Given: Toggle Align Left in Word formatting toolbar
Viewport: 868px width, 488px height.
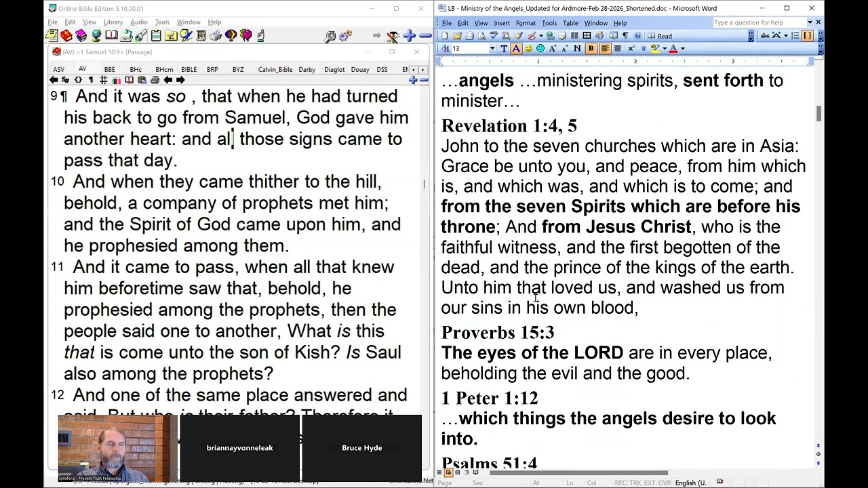Looking at the screenshot, I should coord(605,48).
